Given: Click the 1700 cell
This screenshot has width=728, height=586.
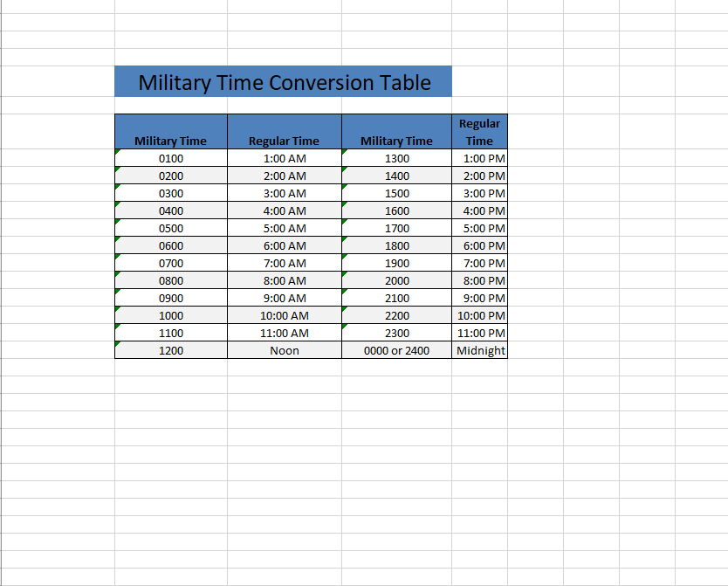Looking at the screenshot, I should (x=396, y=228).
